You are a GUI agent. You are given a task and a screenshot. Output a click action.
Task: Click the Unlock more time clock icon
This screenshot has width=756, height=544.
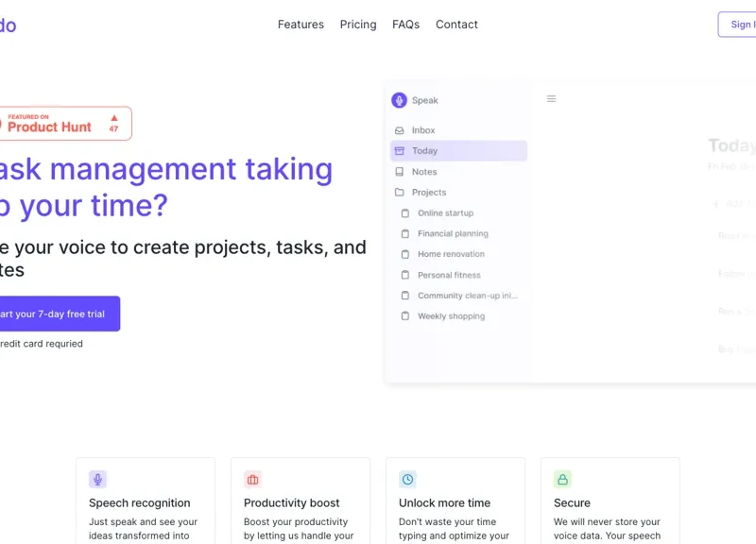coord(407,479)
